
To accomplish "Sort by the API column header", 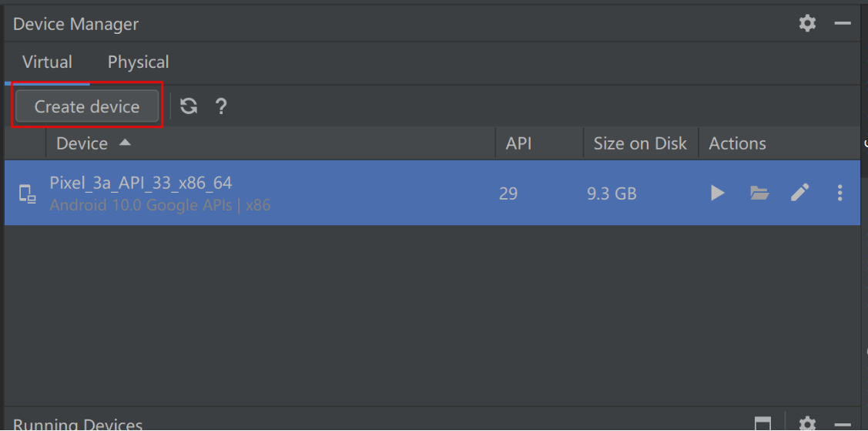I will pos(518,143).
